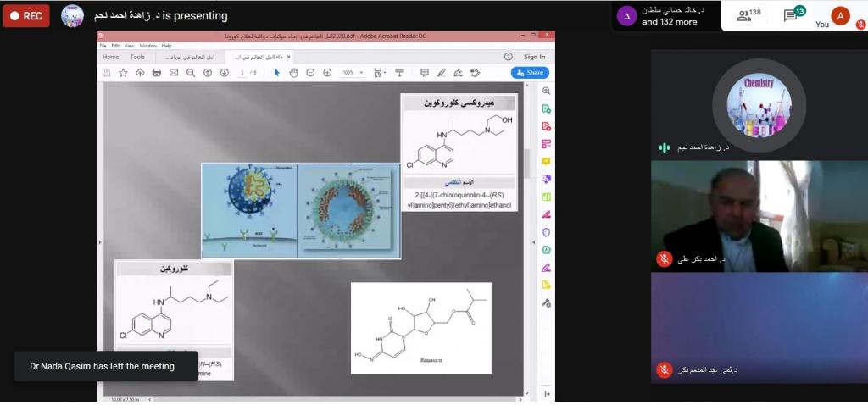Open the Tools tab in Acrobat
Viewport: 868px width, 405px height.
[x=136, y=57]
